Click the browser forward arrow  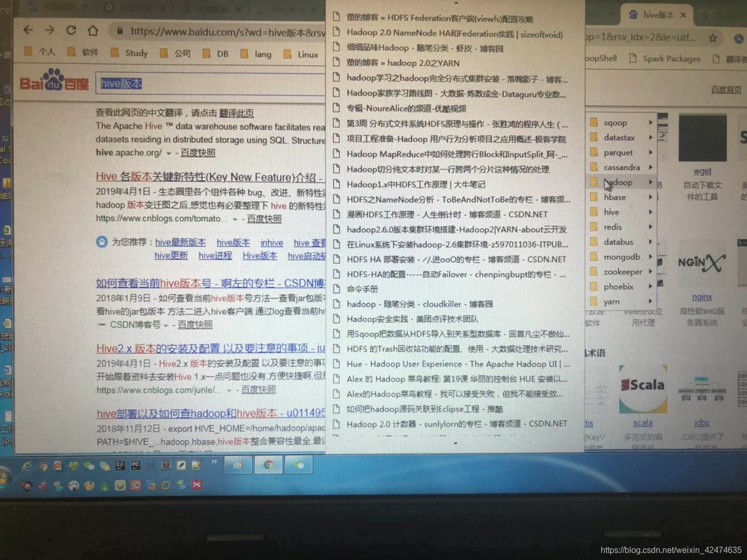(49, 30)
